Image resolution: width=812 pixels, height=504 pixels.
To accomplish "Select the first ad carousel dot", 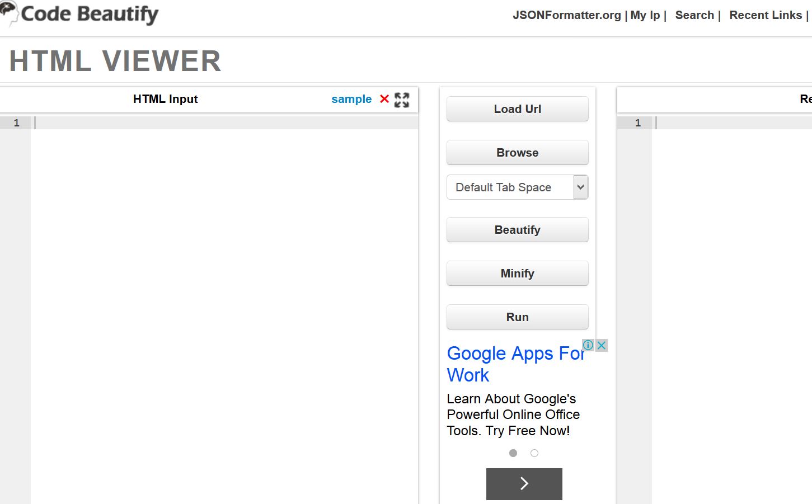I will (x=513, y=453).
